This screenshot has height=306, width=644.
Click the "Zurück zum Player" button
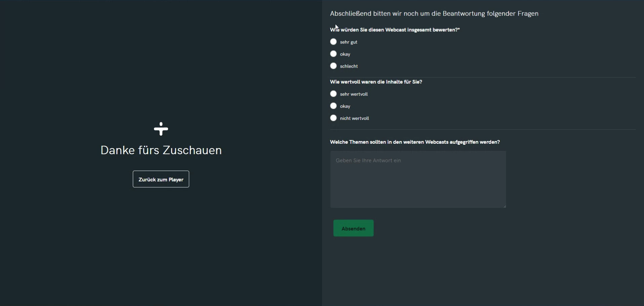tap(161, 179)
